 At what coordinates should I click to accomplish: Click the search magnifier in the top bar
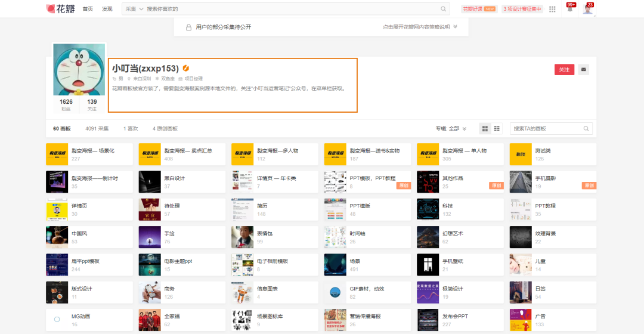pyautogui.click(x=443, y=9)
